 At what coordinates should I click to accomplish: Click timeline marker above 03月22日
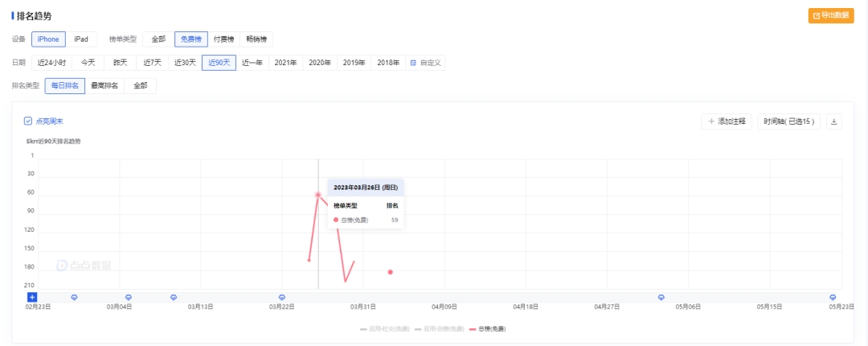282,297
